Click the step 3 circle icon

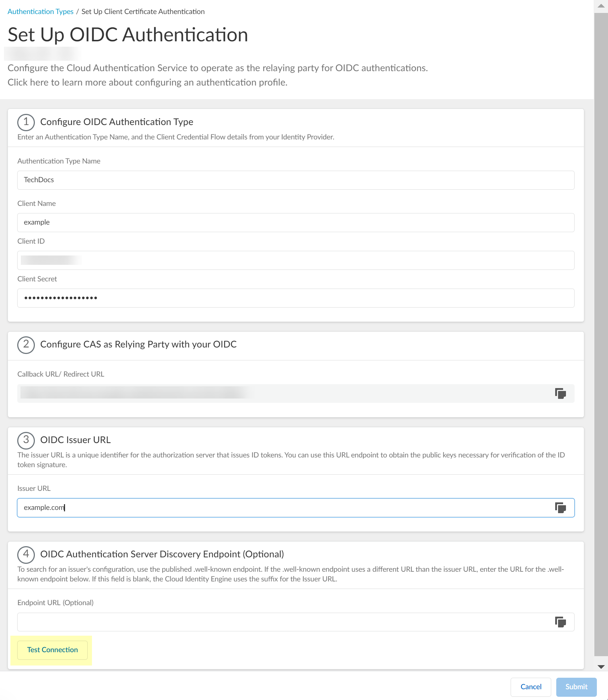(x=26, y=440)
